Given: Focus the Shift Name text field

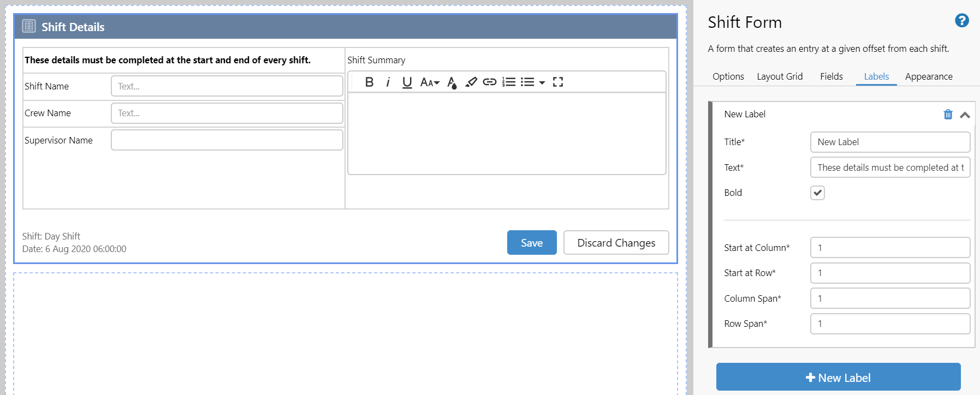Looking at the screenshot, I should (227, 86).
